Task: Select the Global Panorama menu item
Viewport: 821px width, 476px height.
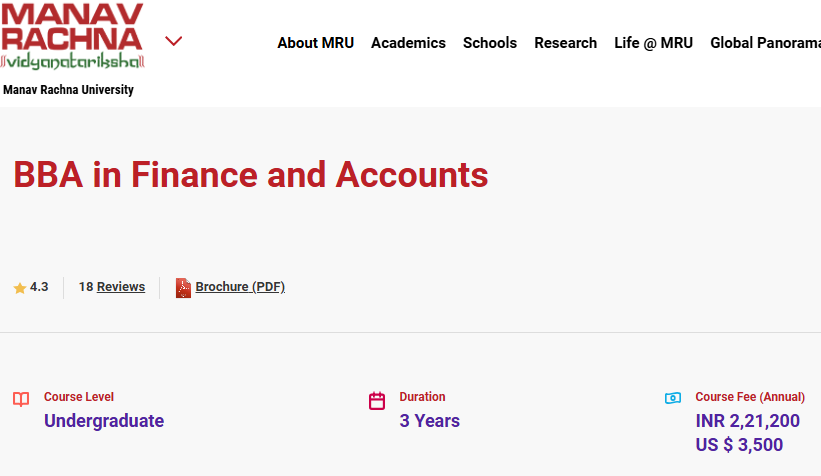Action: point(764,43)
